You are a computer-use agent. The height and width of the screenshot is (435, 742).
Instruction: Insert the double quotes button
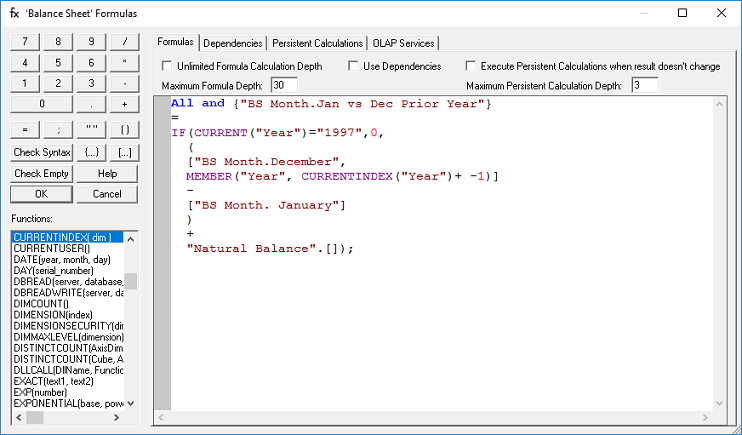(x=91, y=130)
